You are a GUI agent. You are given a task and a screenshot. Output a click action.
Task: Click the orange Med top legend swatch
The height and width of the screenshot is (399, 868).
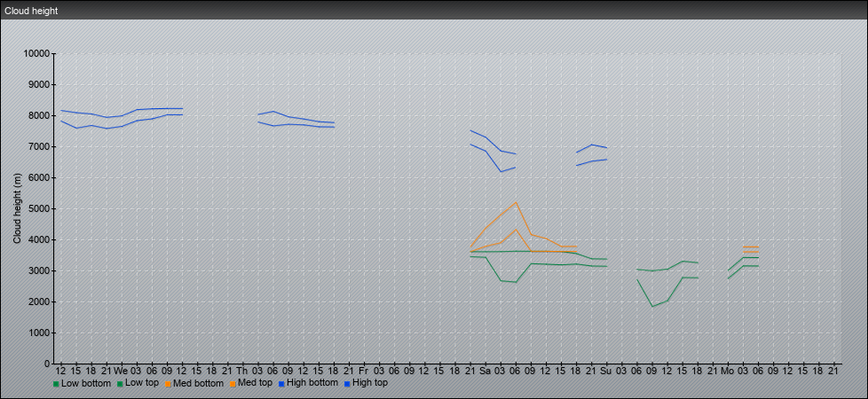[233, 383]
